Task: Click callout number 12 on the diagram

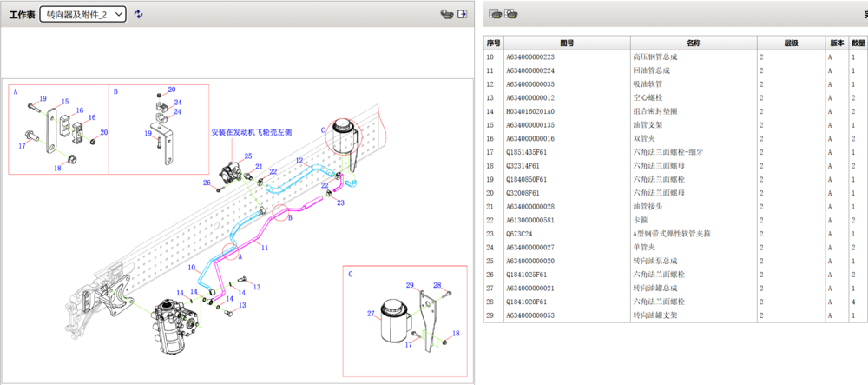Action: [x=298, y=161]
